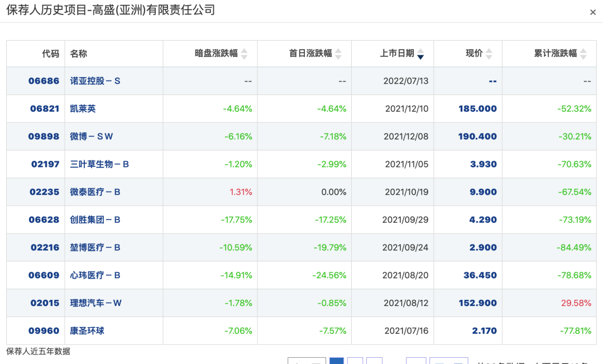
Task: Select the 堃博医疗－B stock name
Action: pos(95,247)
